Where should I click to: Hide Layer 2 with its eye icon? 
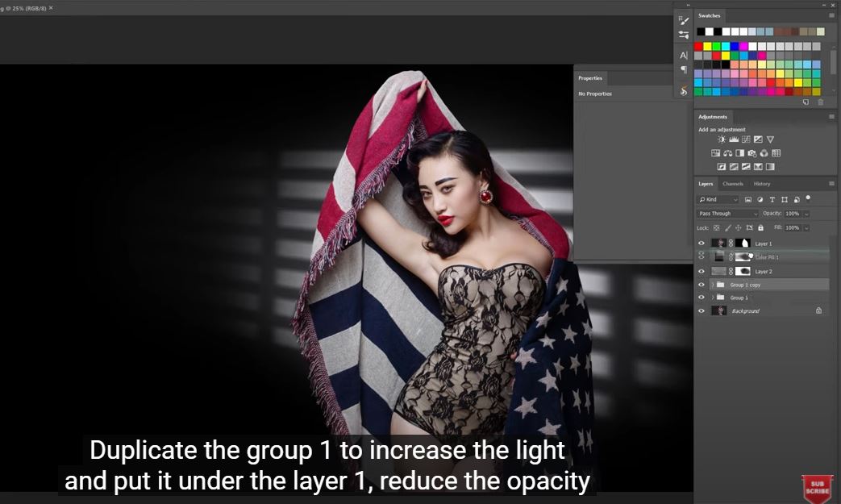701,271
